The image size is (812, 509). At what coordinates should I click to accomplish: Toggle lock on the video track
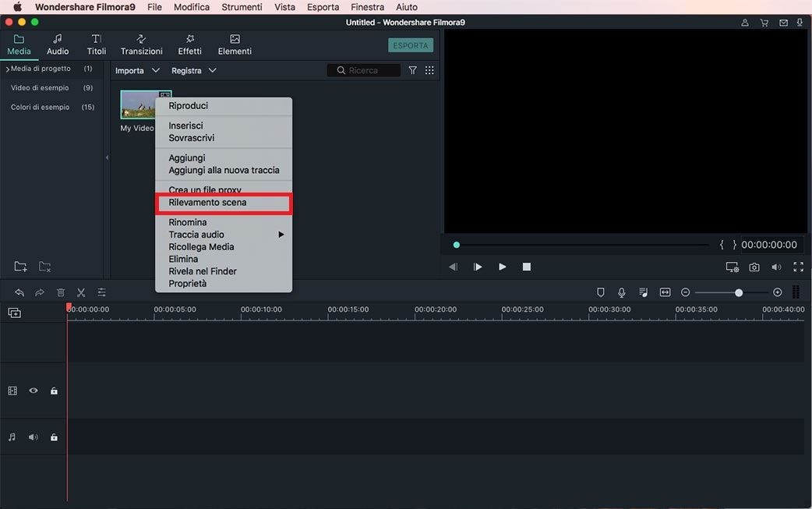(x=54, y=391)
